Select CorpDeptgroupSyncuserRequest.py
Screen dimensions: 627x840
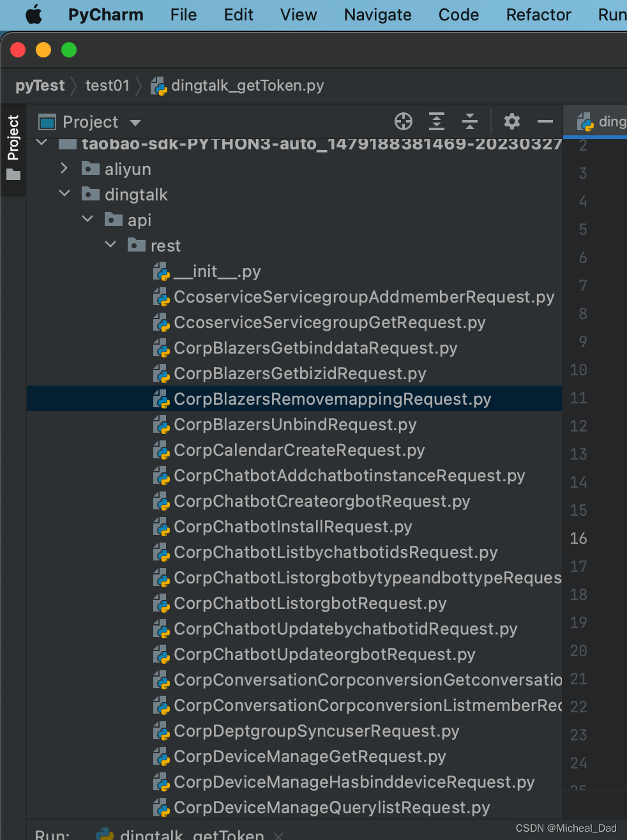pos(317,731)
